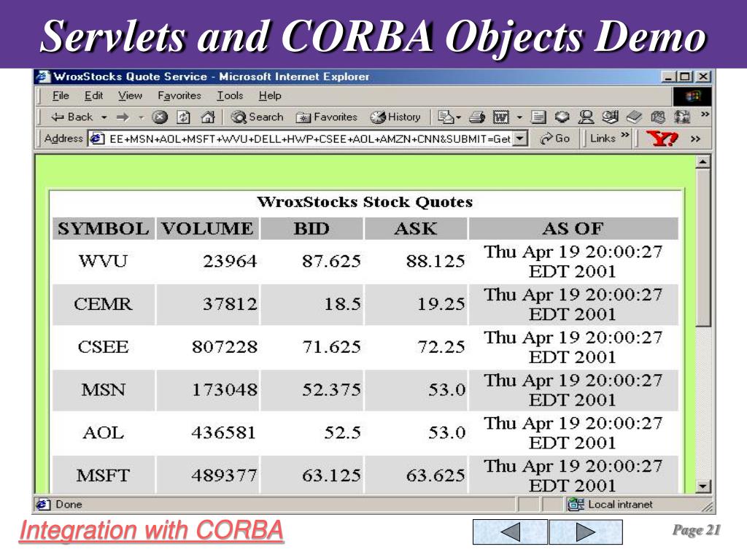Click the Local intranet zone icon

point(576,504)
